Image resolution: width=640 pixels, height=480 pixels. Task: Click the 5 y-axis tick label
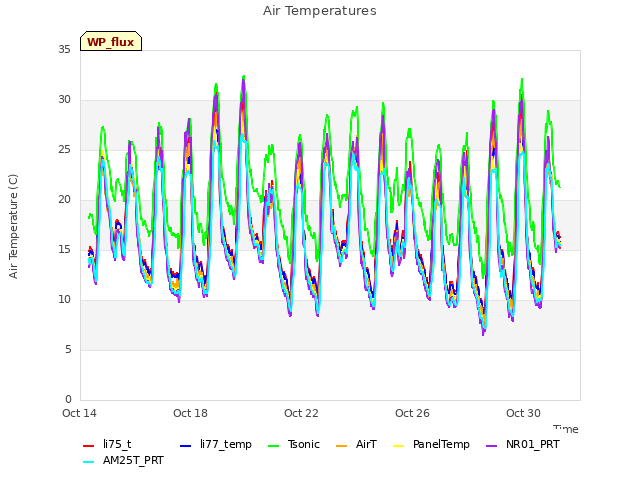(x=68, y=349)
